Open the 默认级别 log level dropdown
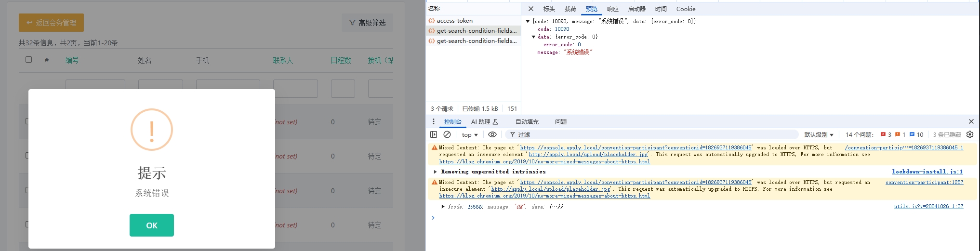Image resolution: width=980 pixels, height=251 pixels. pos(818,135)
